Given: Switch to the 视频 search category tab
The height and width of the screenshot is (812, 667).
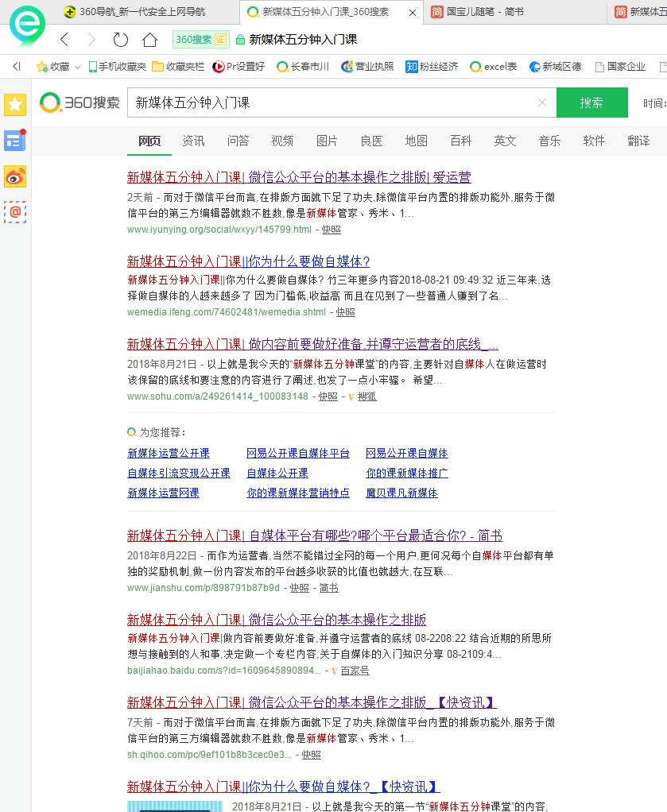Looking at the screenshot, I should 281,140.
